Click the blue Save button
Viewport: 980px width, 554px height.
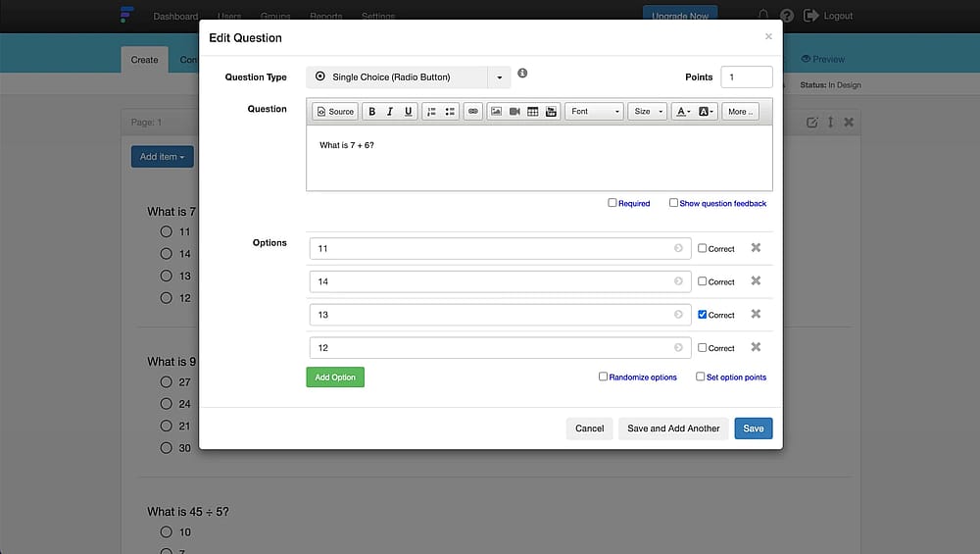pos(753,428)
